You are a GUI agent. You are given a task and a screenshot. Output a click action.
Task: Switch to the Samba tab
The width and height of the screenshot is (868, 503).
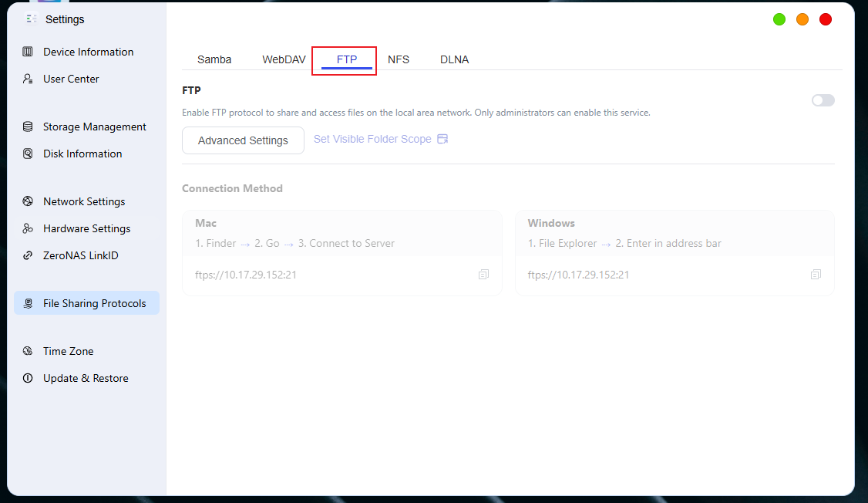point(214,59)
